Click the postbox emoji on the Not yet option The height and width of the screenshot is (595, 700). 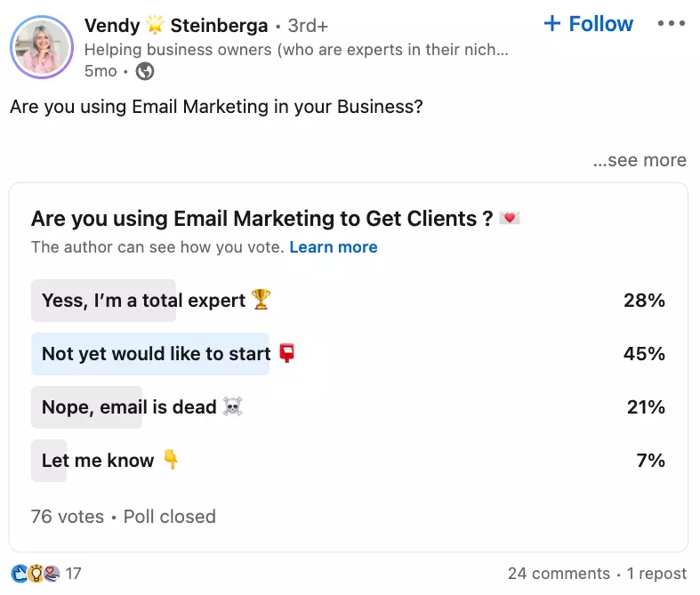tap(286, 353)
